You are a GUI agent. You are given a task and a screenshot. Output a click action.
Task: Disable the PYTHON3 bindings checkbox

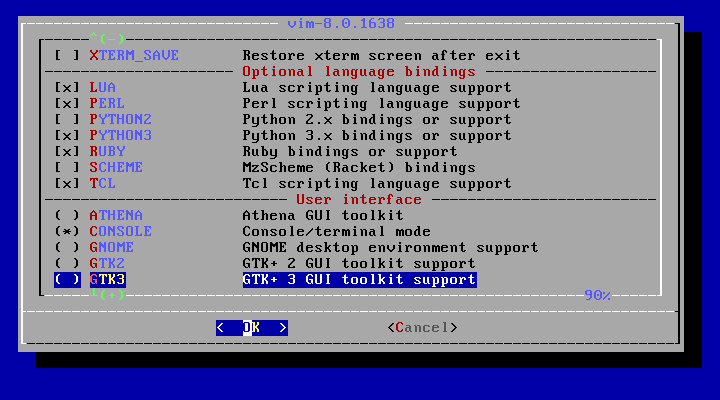pyautogui.click(x=67, y=136)
